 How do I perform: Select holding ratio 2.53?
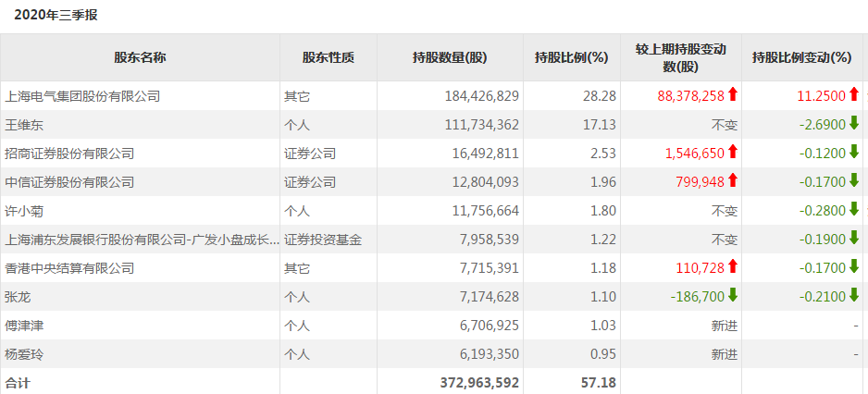click(x=604, y=154)
